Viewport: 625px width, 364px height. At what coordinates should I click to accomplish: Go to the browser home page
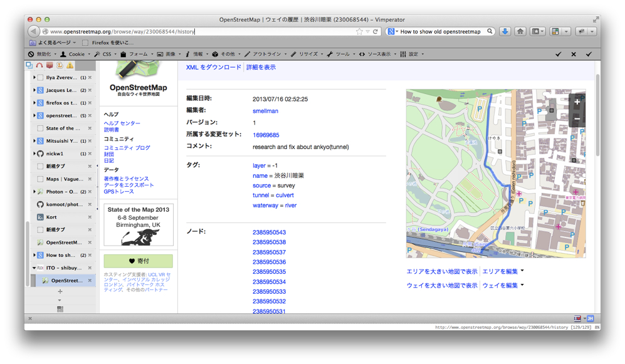pos(520,31)
